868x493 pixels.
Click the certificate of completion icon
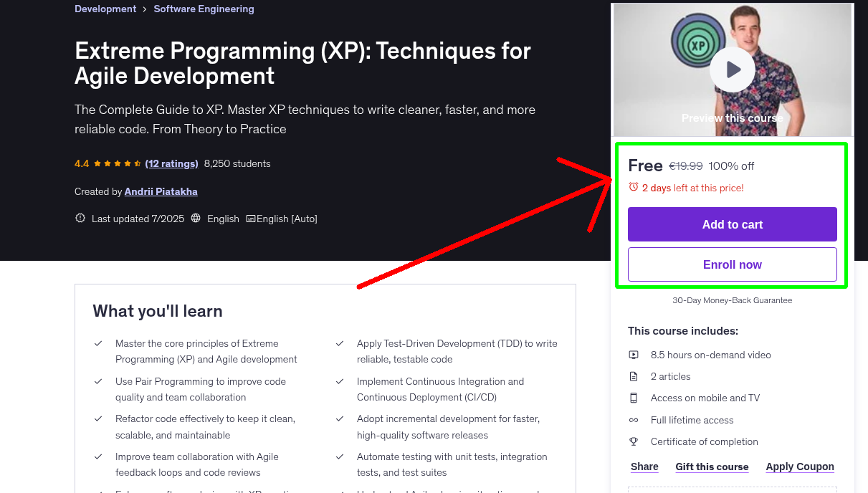coord(634,441)
